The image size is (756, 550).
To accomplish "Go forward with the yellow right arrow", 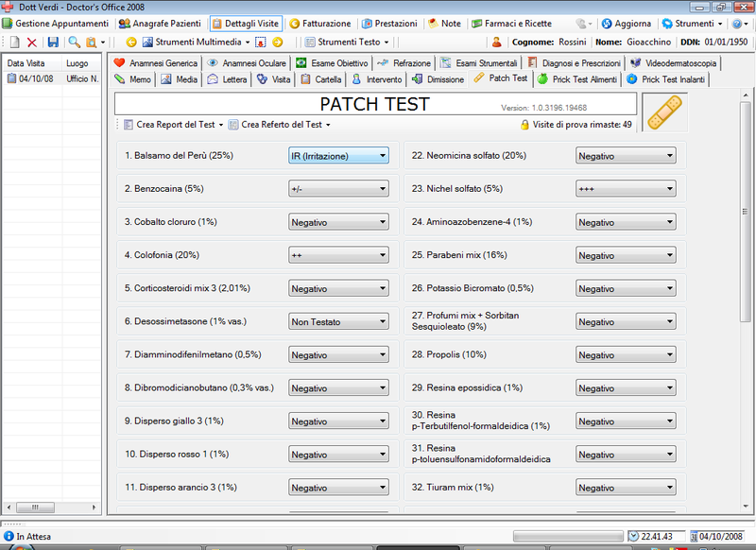I will tap(278, 43).
